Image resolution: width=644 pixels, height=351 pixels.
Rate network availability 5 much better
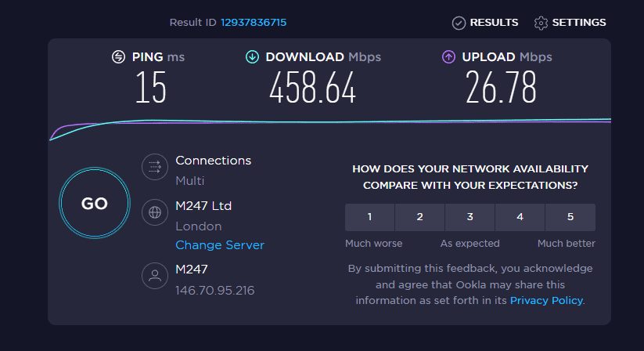click(570, 217)
